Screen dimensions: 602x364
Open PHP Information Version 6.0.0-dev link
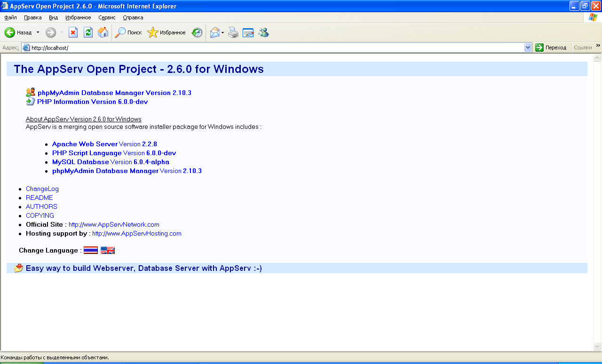(93, 102)
